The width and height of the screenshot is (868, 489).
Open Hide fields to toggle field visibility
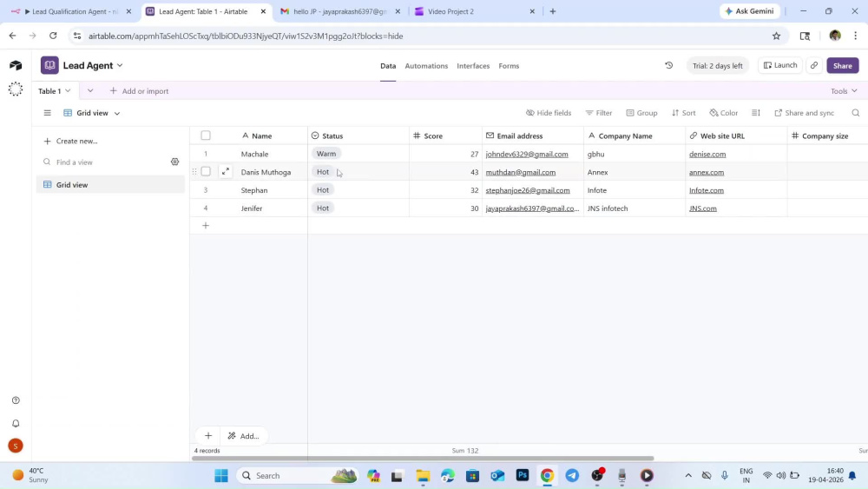(x=548, y=113)
